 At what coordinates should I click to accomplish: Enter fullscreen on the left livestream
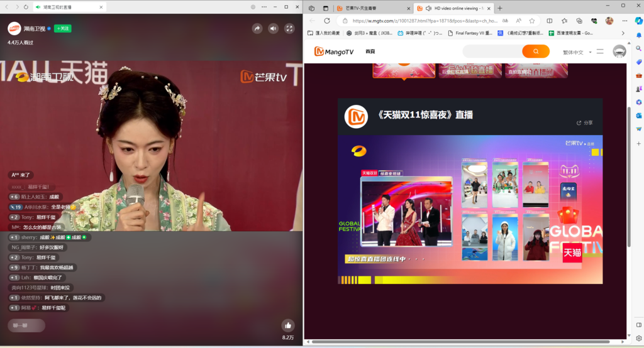(x=289, y=28)
